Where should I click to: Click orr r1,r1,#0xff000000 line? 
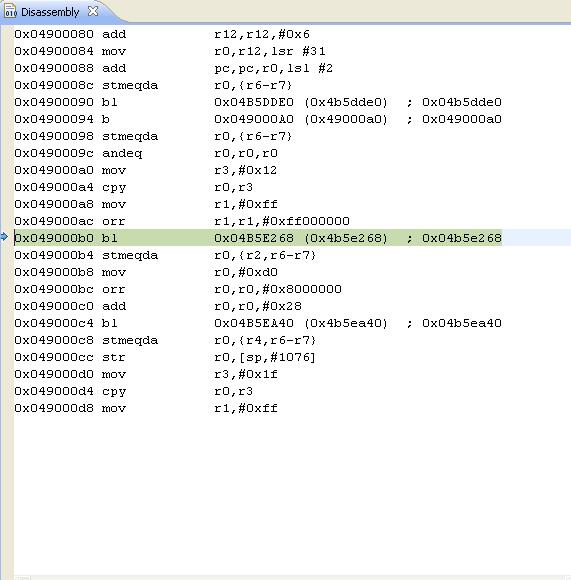coord(182,221)
